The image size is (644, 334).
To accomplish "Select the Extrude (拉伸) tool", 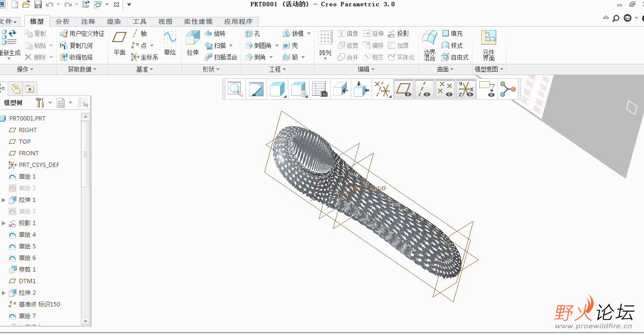I will 193,44.
